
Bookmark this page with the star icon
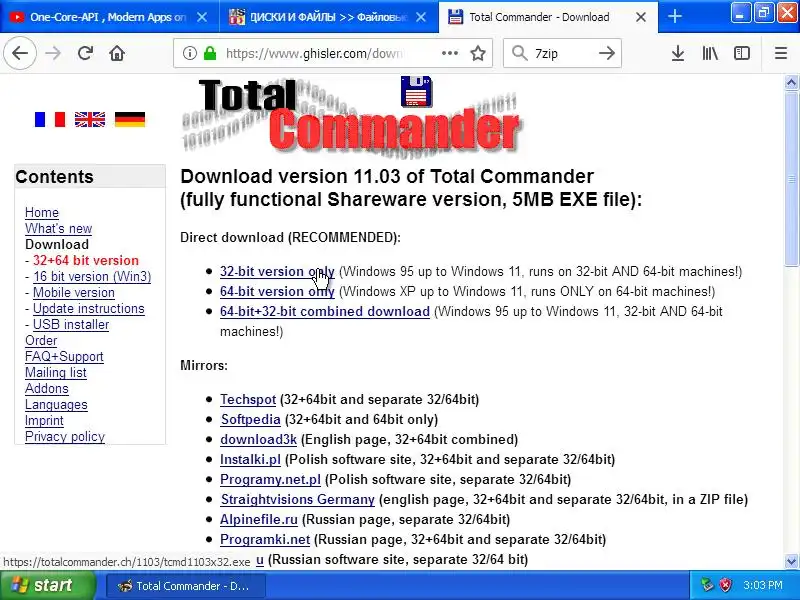coord(478,53)
